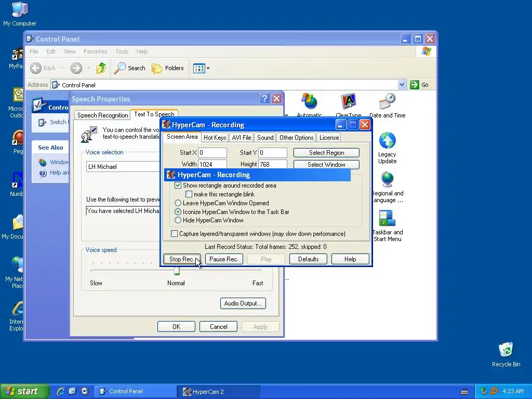The image size is (532, 399).
Task: Switch to the Hot Keys tab
Action: pos(215,137)
